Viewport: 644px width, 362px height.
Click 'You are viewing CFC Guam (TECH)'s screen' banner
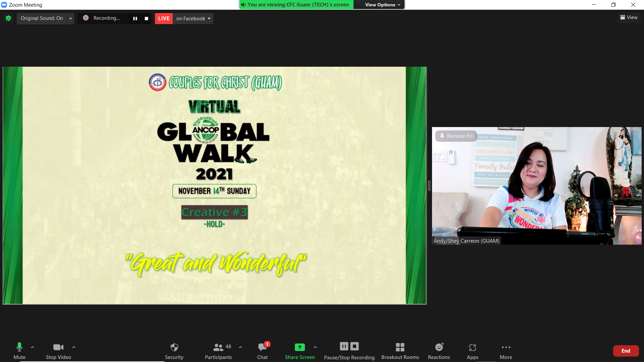(296, 5)
